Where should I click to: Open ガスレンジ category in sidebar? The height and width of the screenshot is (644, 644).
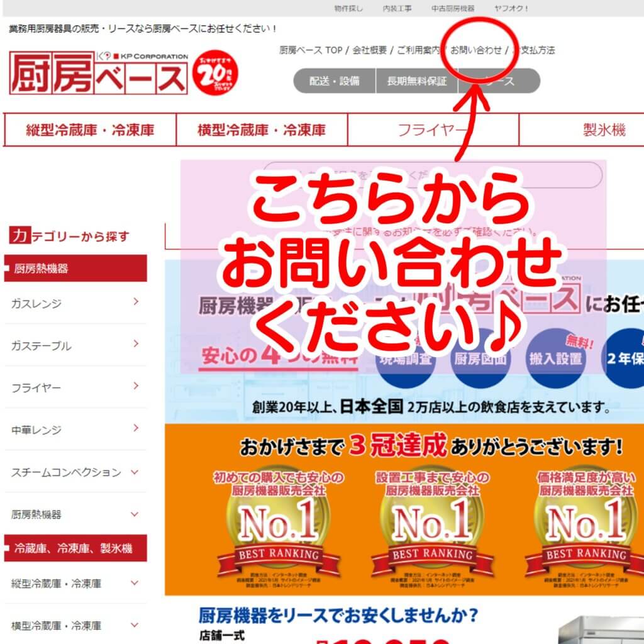[x=36, y=304]
